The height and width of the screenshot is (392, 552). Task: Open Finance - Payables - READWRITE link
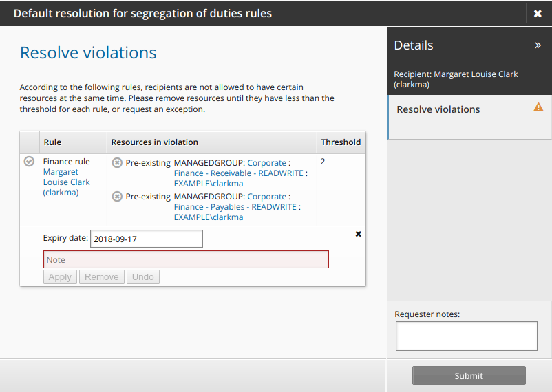coord(235,207)
